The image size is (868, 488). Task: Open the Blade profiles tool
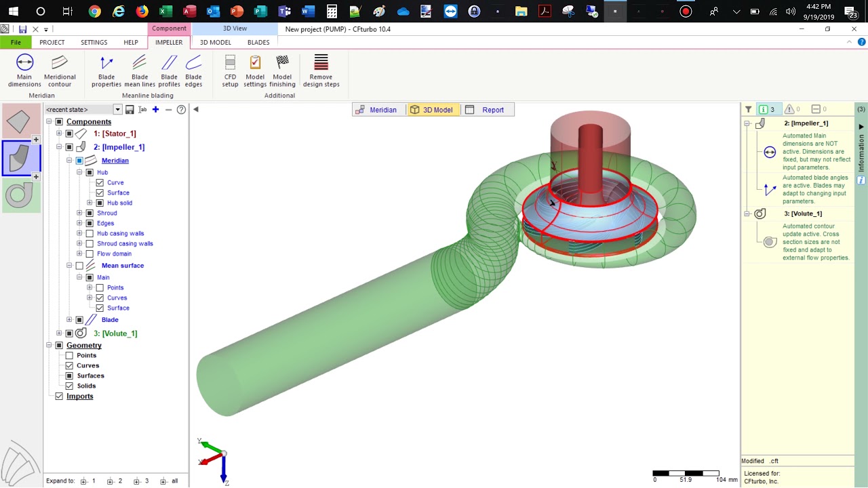coord(169,70)
